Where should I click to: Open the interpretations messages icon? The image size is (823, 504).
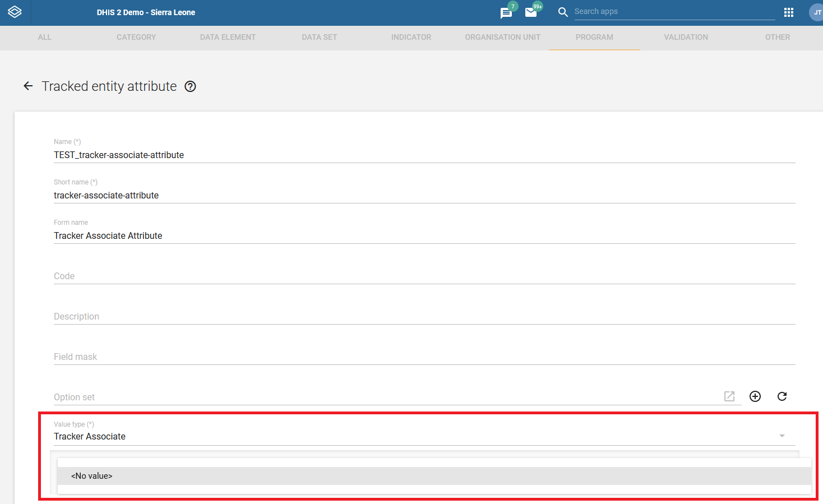point(506,13)
